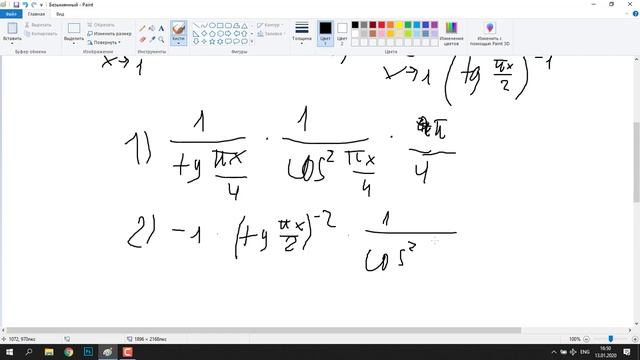Open the shape Fill (Заливка) dropdown
The width and height of the screenshot is (640, 360).
click(x=271, y=34)
